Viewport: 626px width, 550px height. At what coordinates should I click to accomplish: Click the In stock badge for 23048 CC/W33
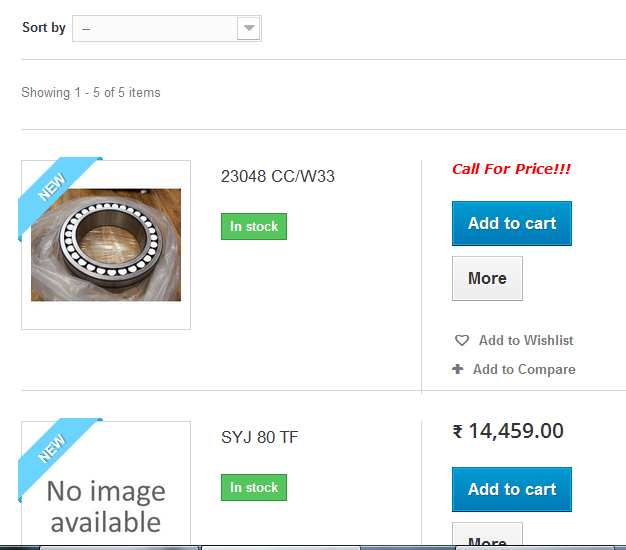tap(254, 226)
